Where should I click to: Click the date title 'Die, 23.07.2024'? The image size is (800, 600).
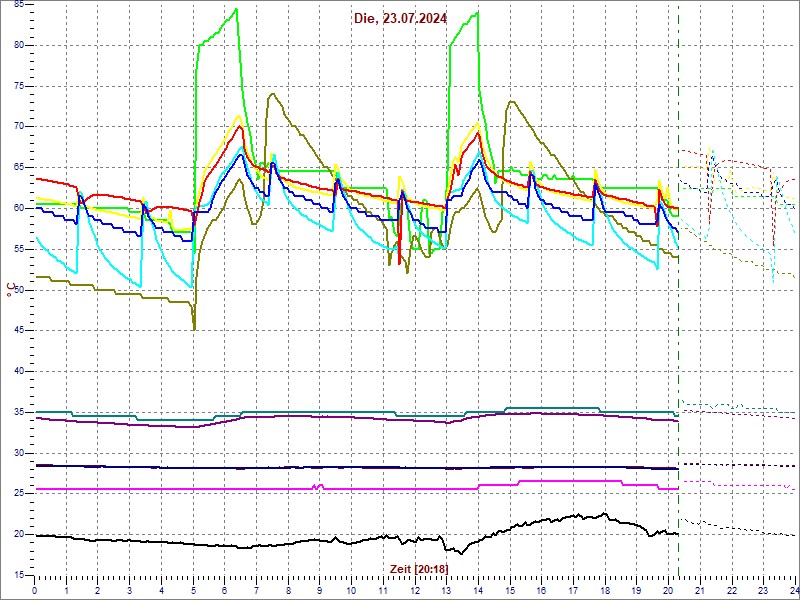[401, 18]
